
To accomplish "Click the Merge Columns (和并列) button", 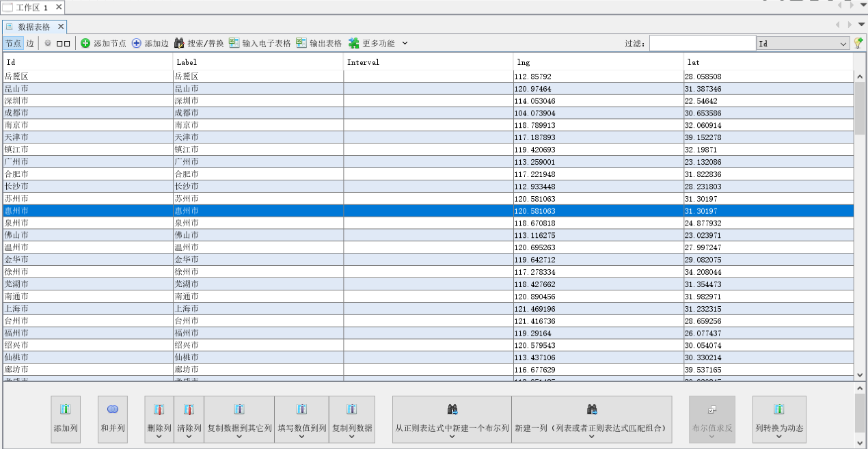I will [x=113, y=419].
